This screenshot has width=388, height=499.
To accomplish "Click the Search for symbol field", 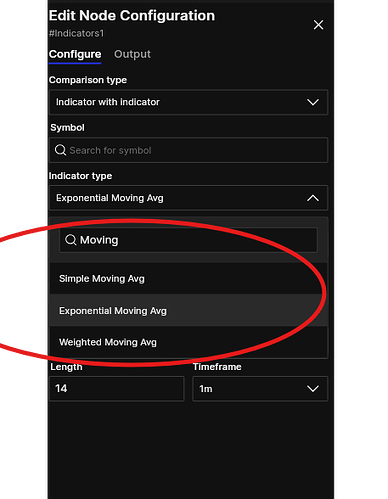I will [189, 150].
